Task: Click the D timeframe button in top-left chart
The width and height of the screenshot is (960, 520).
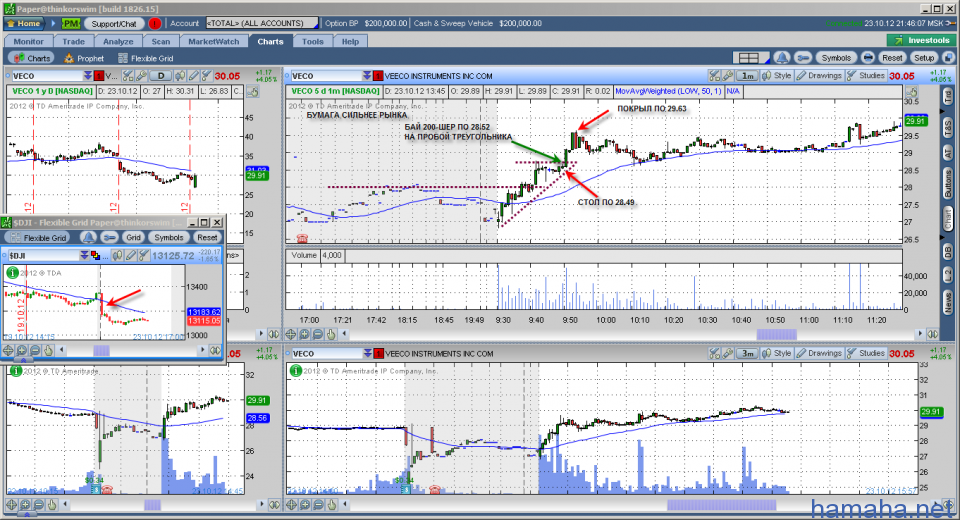Action: (161, 76)
